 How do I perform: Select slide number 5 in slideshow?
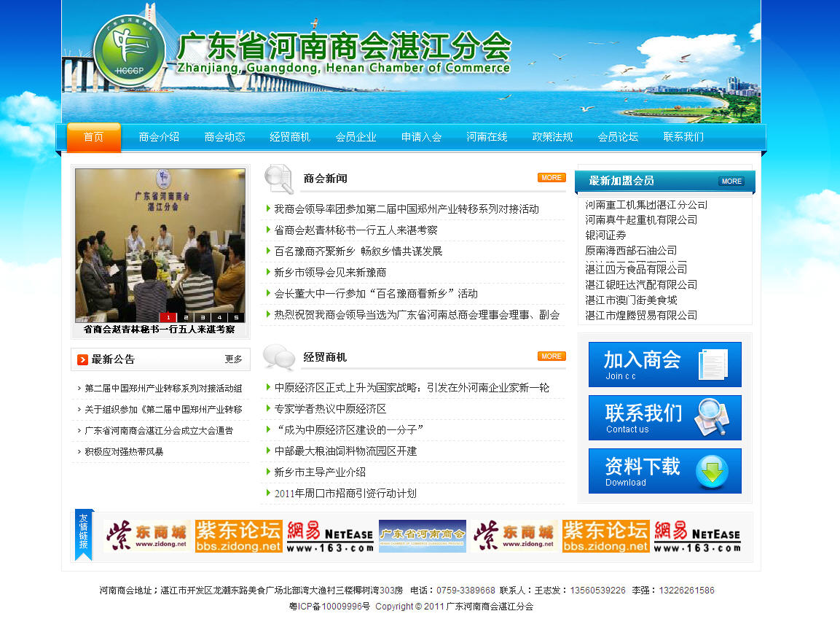pyautogui.click(x=236, y=317)
